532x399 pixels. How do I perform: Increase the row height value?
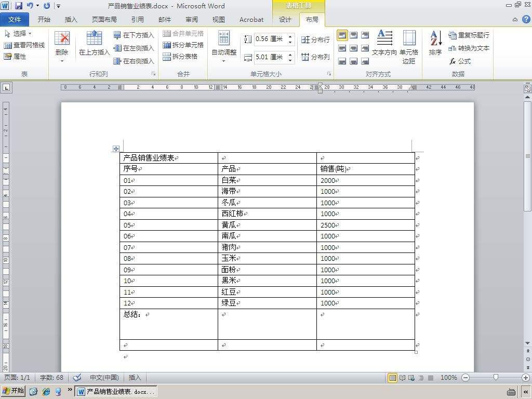coord(290,37)
